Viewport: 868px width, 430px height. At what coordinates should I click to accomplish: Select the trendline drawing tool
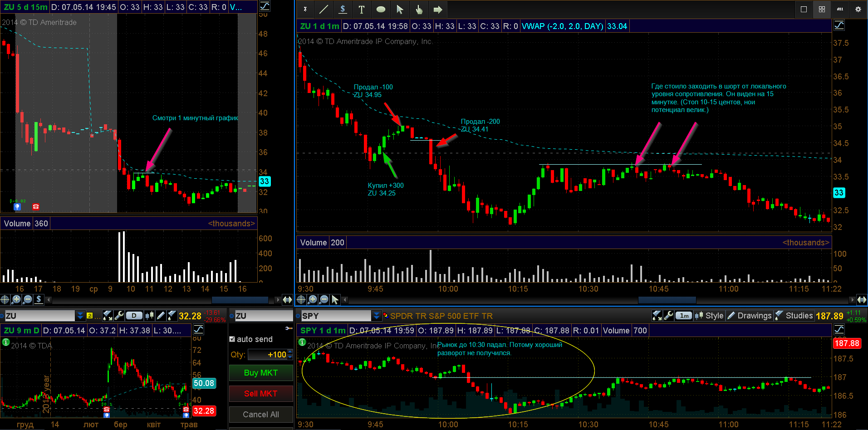(324, 9)
